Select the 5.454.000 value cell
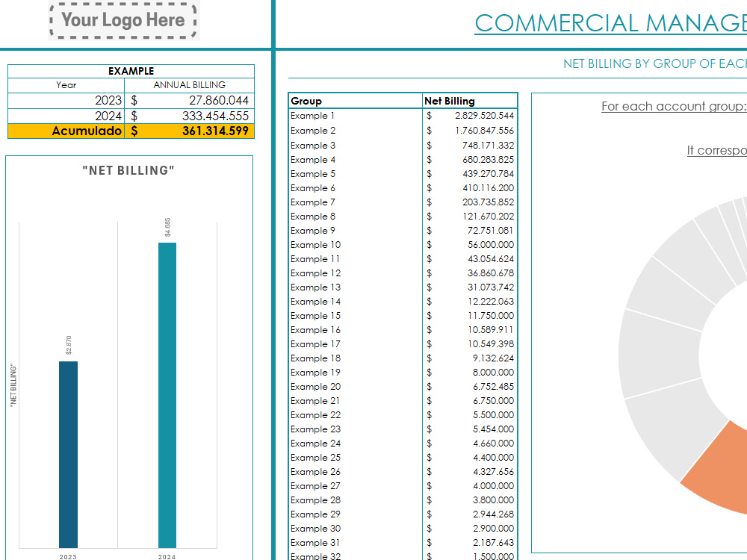 (x=470, y=429)
